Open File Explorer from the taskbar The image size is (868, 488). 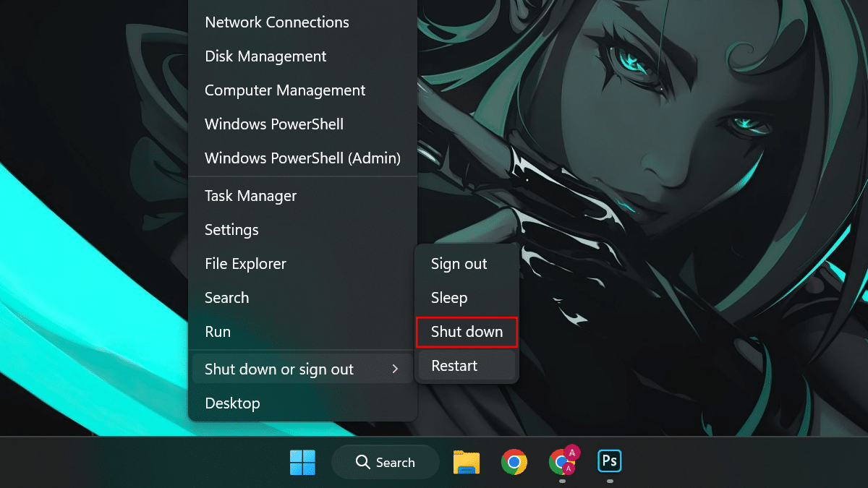pyautogui.click(x=467, y=462)
